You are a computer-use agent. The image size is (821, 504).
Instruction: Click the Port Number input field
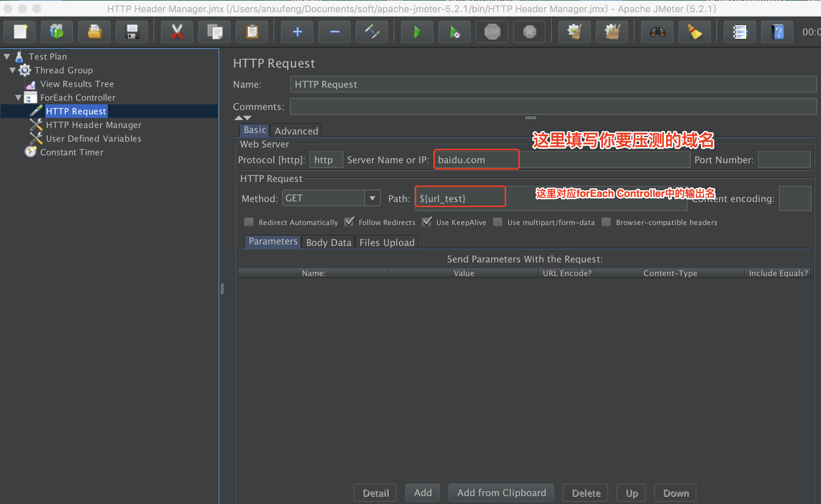point(784,160)
